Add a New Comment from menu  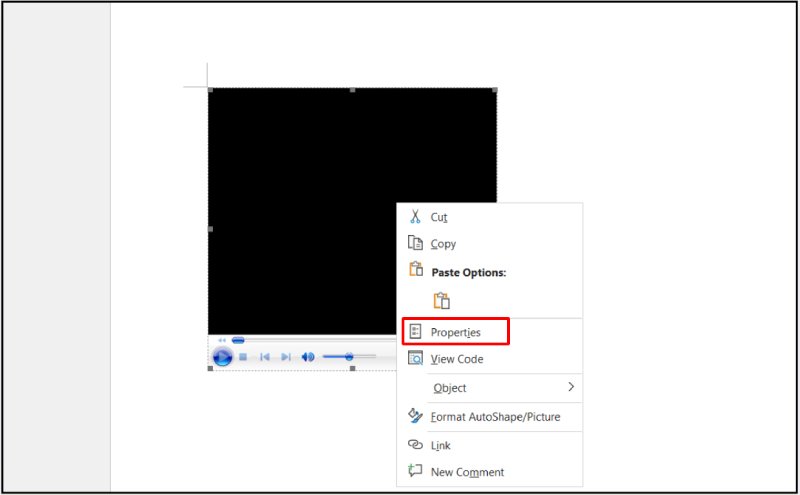[467, 472]
